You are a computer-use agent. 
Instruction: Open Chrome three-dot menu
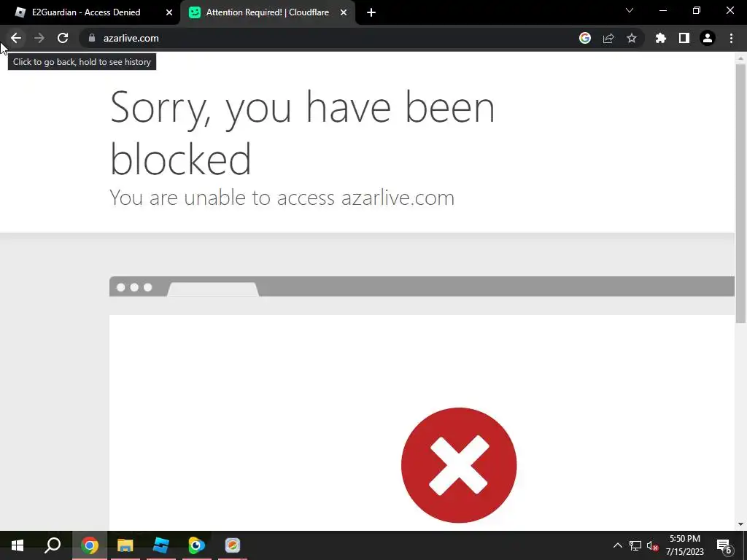pos(731,38)
